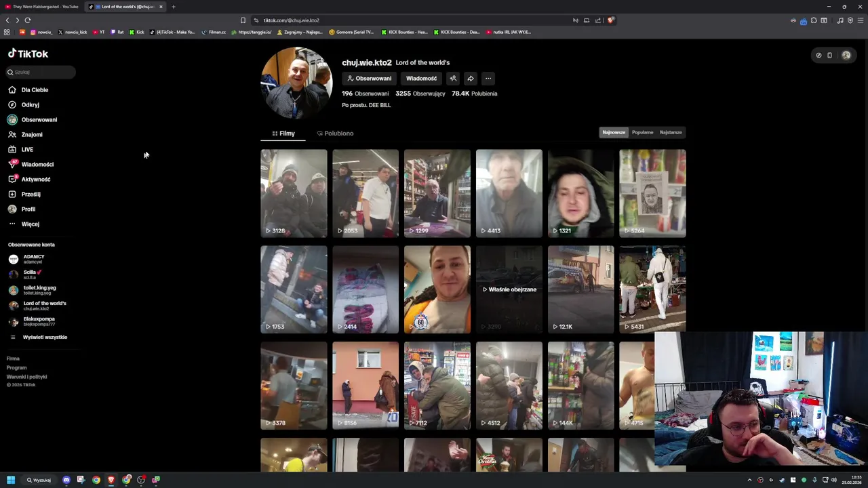The width and height of the screenshot is (868, 488).
Task: Open the video with 5264 views
Action: pyautogui.click(x=652, y=193)
